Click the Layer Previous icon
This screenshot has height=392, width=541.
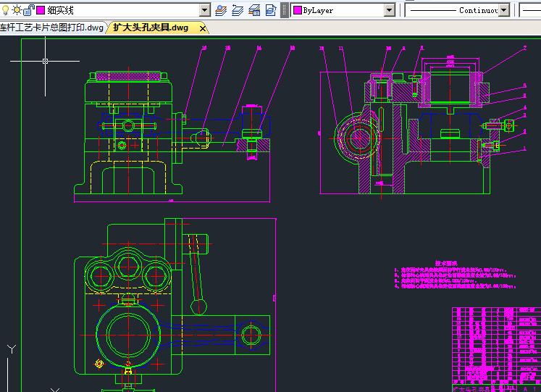click(x=238, y=10)
